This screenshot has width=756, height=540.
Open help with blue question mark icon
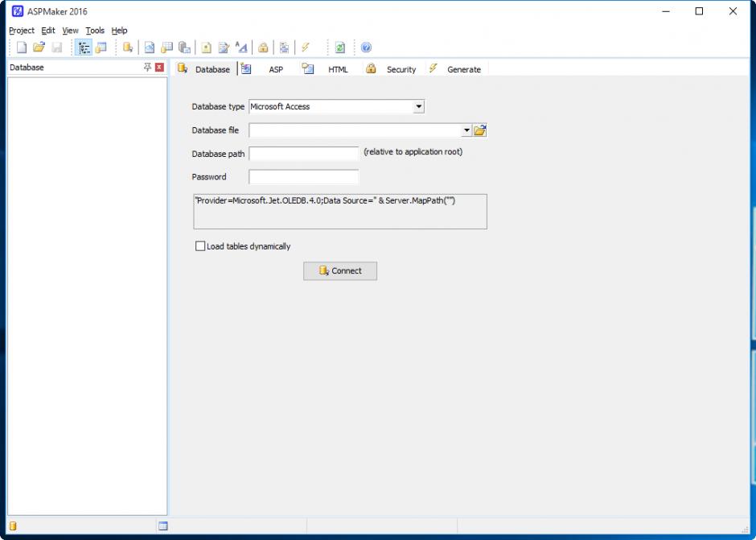point(367,47)
